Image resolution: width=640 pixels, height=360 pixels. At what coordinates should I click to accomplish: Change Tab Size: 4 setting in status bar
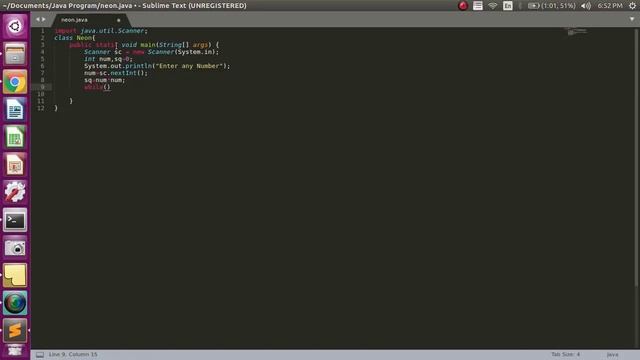[x=565, y=354]
